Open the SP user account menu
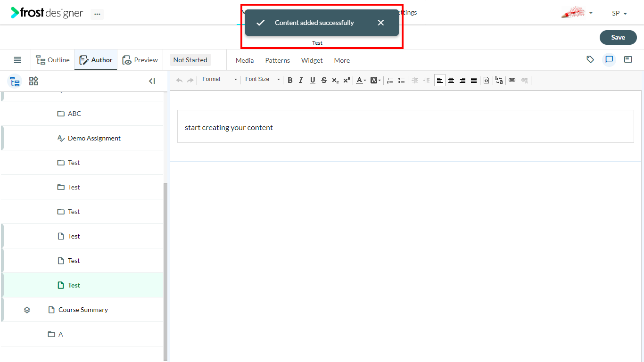Viewport: 644px width, 362px height. pos(619,13)
